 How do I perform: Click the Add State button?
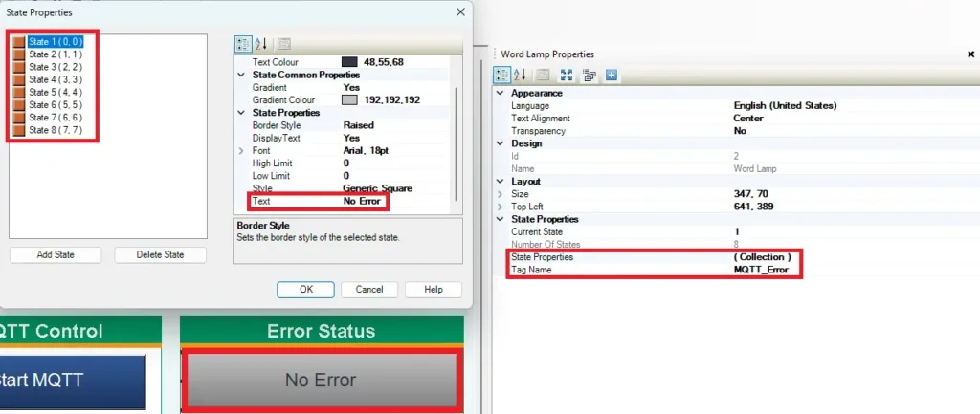tap(56, 254)
